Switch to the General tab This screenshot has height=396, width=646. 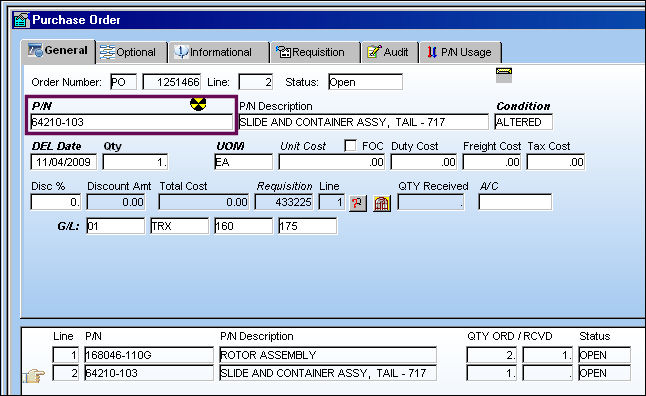coord(58,51)
